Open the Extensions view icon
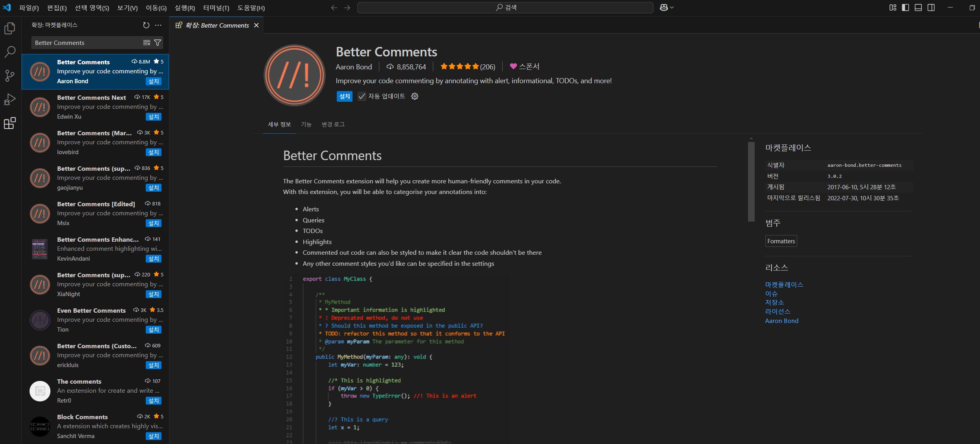The image size is (980, 444). tap(10, 123)
